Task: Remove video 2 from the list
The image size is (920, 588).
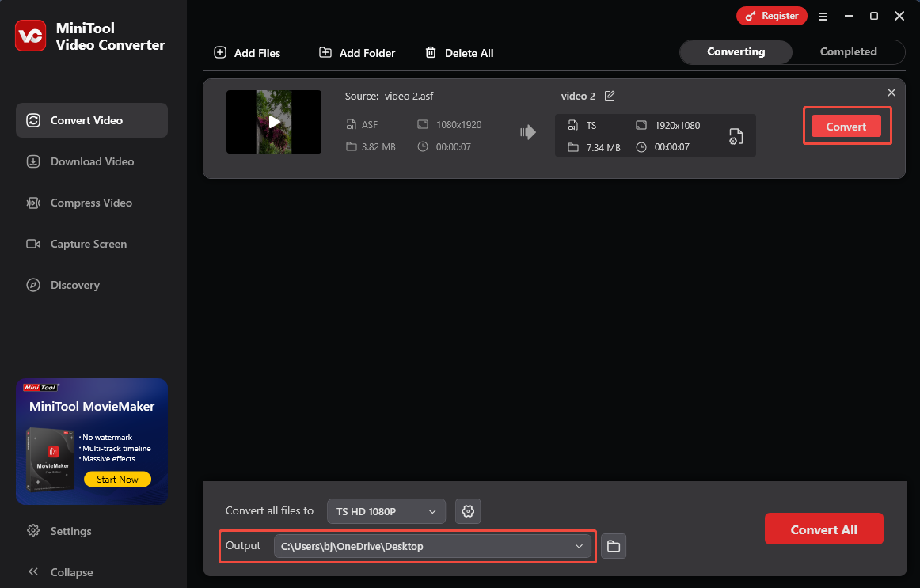Action: 891,93
